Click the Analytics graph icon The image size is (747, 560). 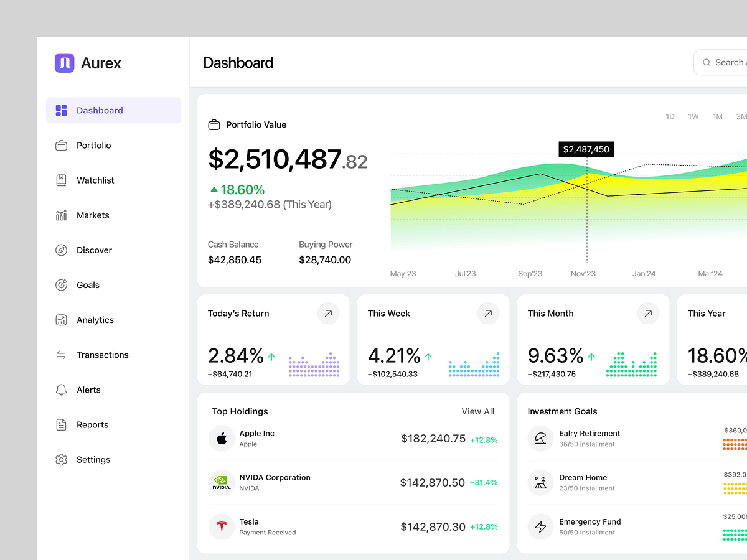(61, 320)
